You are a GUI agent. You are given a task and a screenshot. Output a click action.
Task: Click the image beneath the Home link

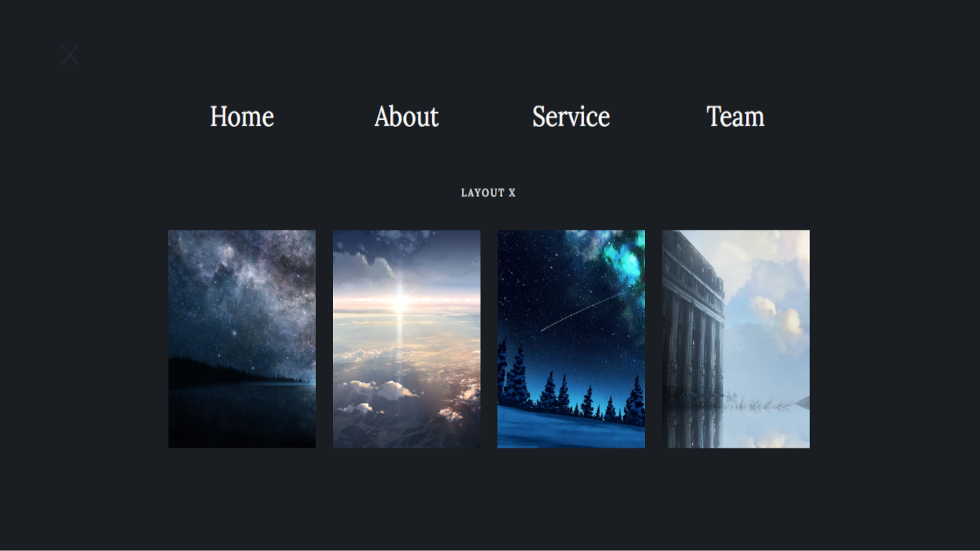point(242,339)
